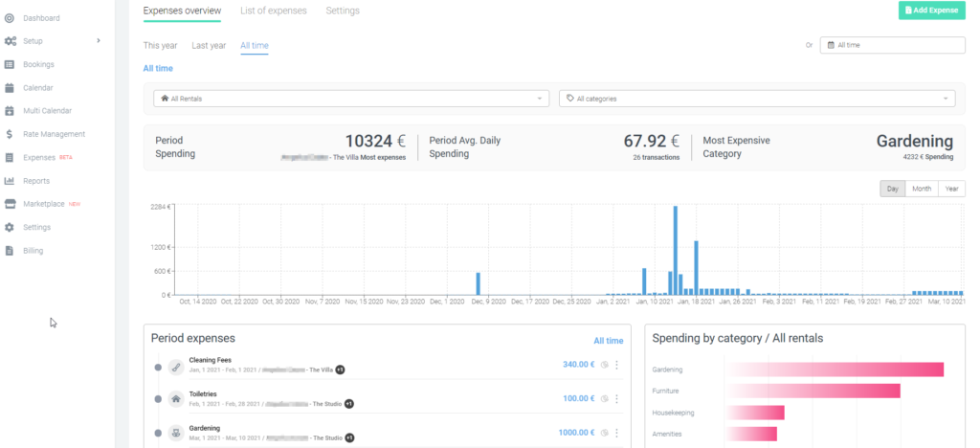
Task: Click the tallest 2284 € bar in chart
Action: coord(676,250)
